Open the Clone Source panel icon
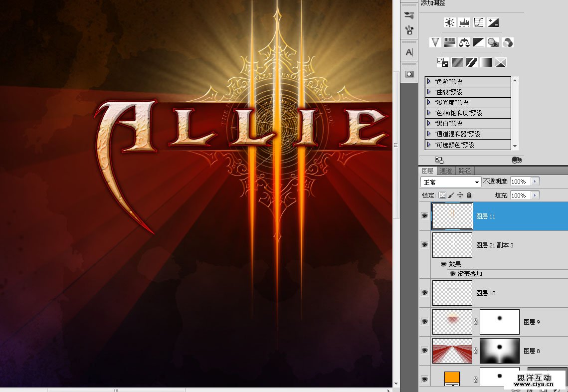 click(x=409, y=30)
